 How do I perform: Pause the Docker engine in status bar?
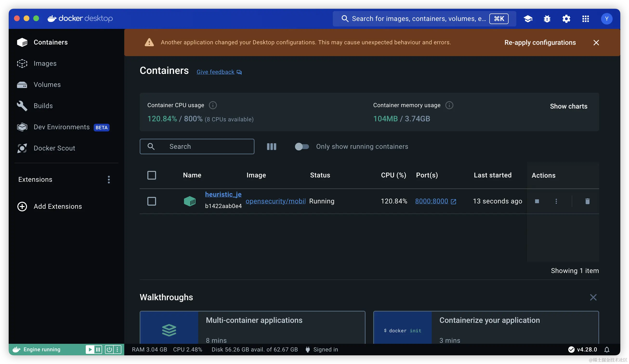coord(98,350)
